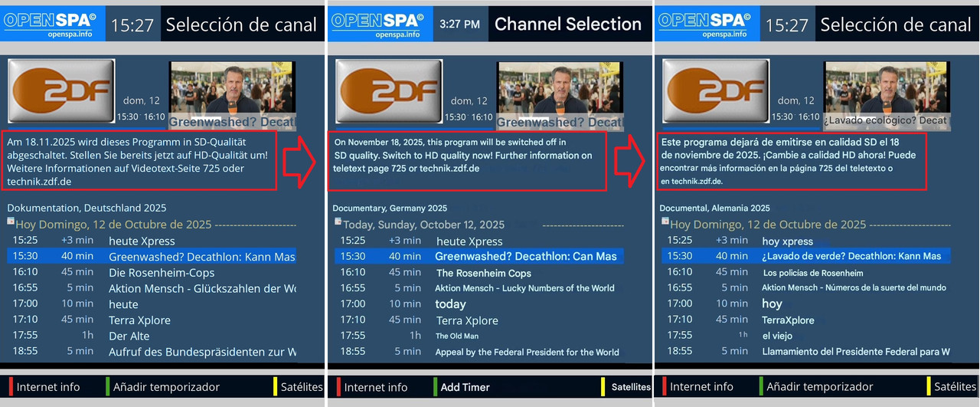
Task: Select 'The Old Man' row
Action: click(479, 336)
